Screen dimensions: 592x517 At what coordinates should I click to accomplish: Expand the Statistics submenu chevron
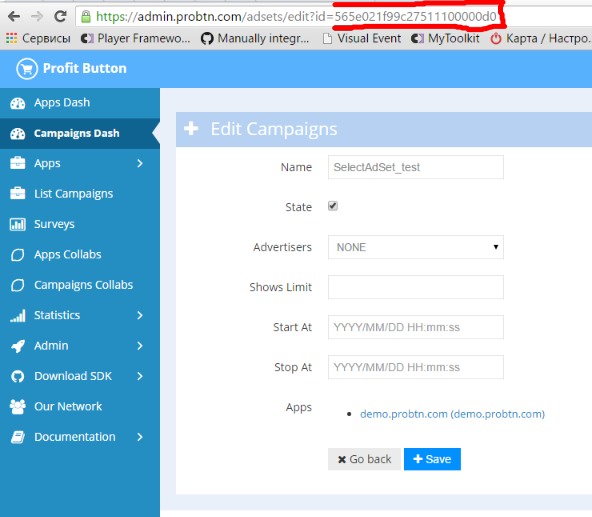point(140,315)
